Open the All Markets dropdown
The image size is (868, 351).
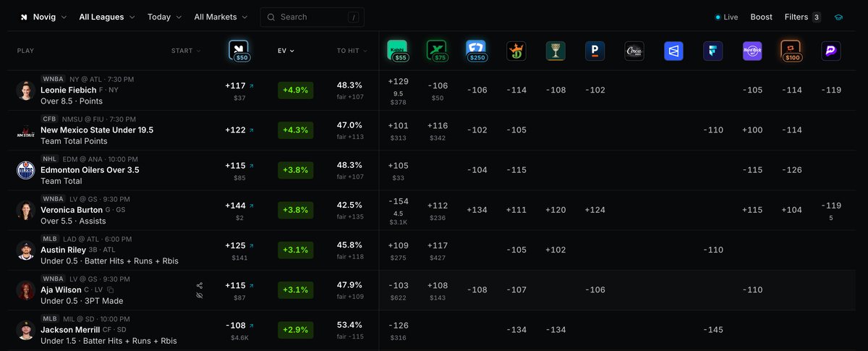pyautogui.click(x=221, y=17)
